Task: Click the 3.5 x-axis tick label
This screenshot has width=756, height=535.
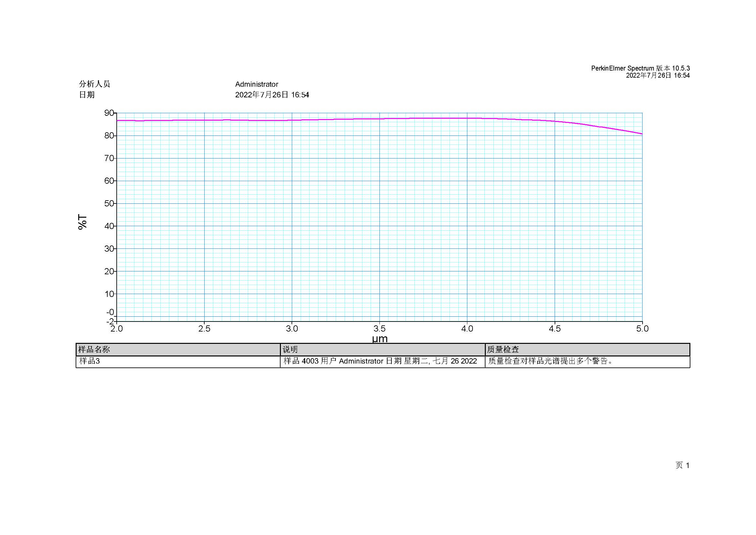Action: click(379, 328)
